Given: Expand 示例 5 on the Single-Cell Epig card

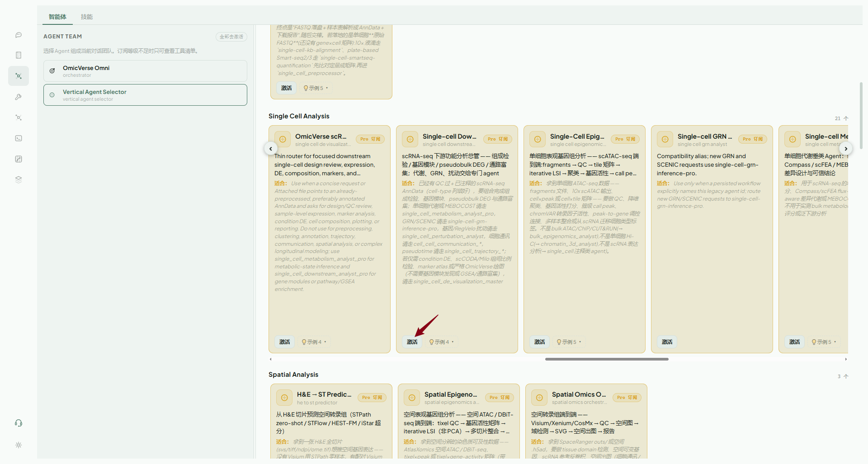Looking at the screenshot, I should tap(569, 342).
